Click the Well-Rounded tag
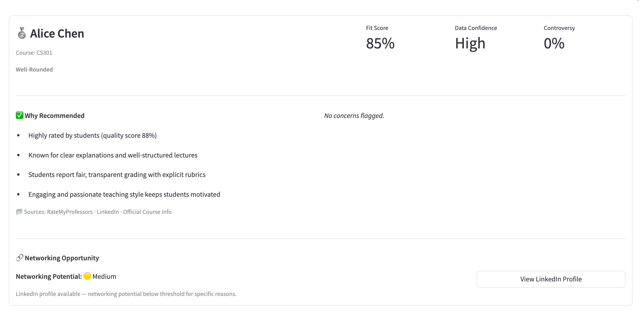 click(34, 70)
